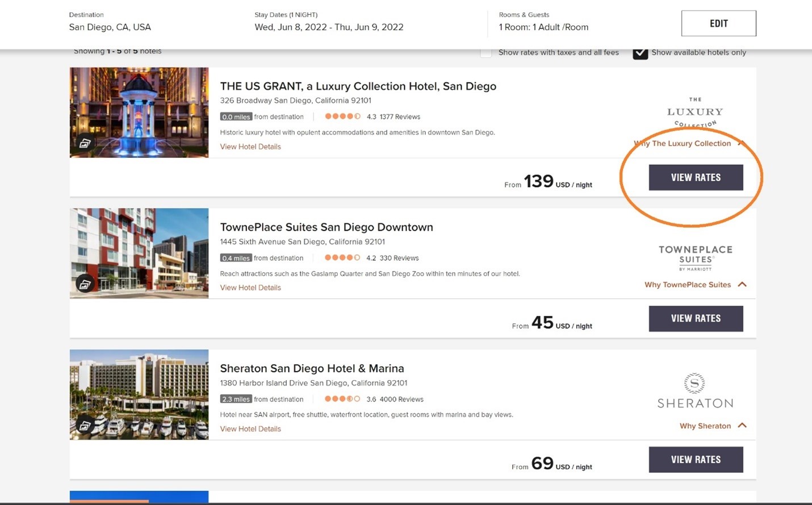Open Sheraton San Diego Hotel & Marina title
This screenshot has width=812, height=505.
coord(312,368)
